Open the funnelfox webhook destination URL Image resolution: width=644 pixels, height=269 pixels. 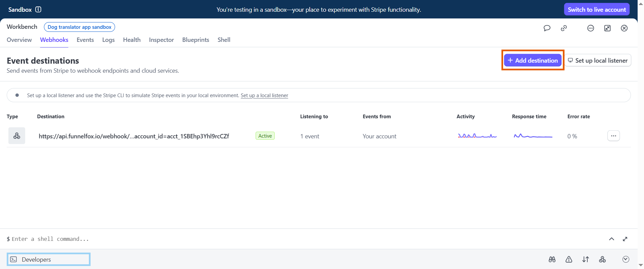[x=134, y=136]
